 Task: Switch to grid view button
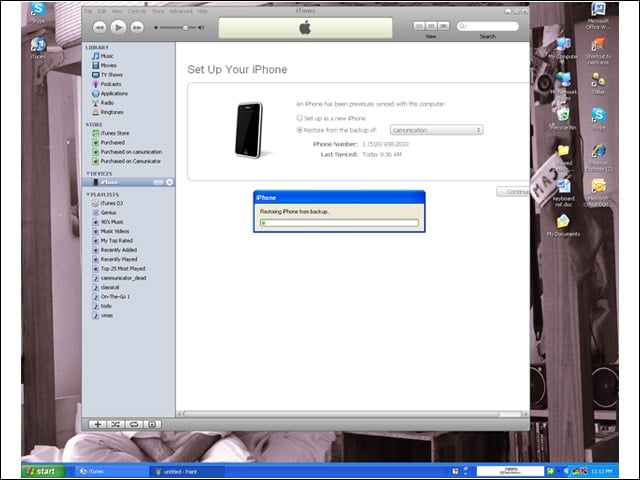[431, 26]
